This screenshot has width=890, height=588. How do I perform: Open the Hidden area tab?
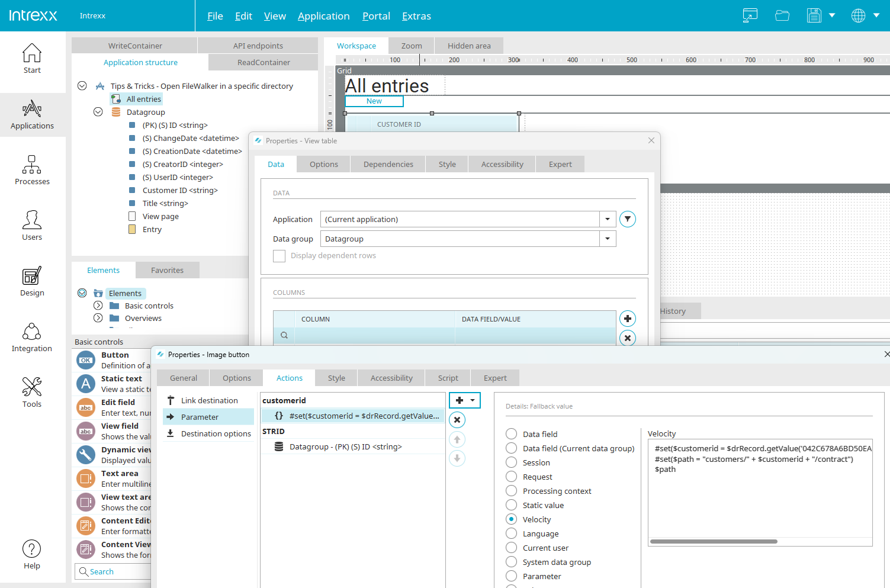pos(469,46)
